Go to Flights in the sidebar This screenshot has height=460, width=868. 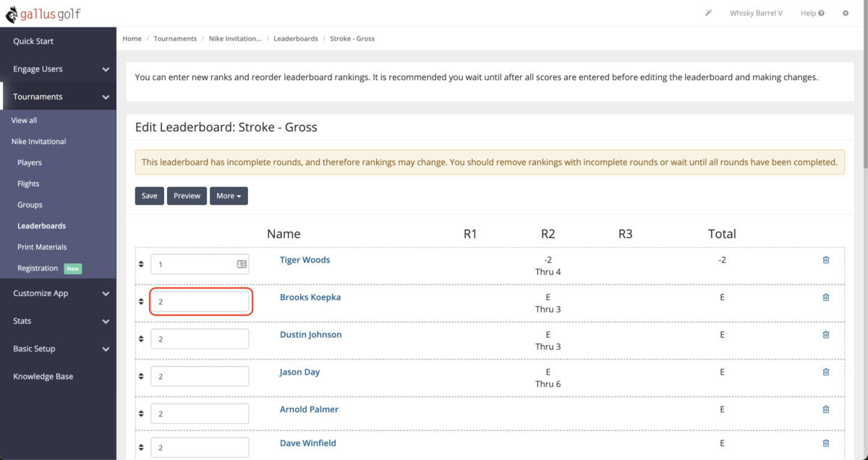point(28,184)
